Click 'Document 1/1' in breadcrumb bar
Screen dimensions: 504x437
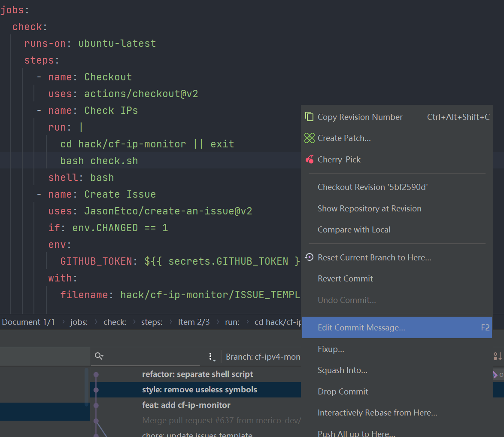click(x=28, y=322)
